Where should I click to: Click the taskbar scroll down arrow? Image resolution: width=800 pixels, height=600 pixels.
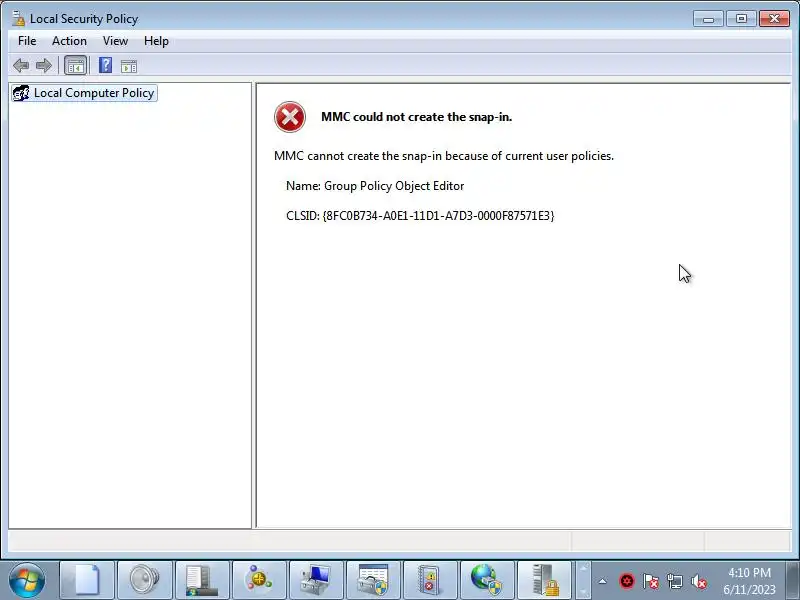click(583, 591)
